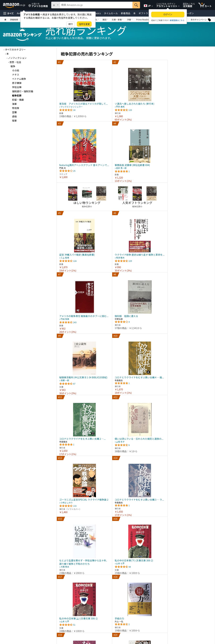The width and height of the screenshot is (215, 644).
Task: Click the delivery location pin icon
Action: coord(29,6)
